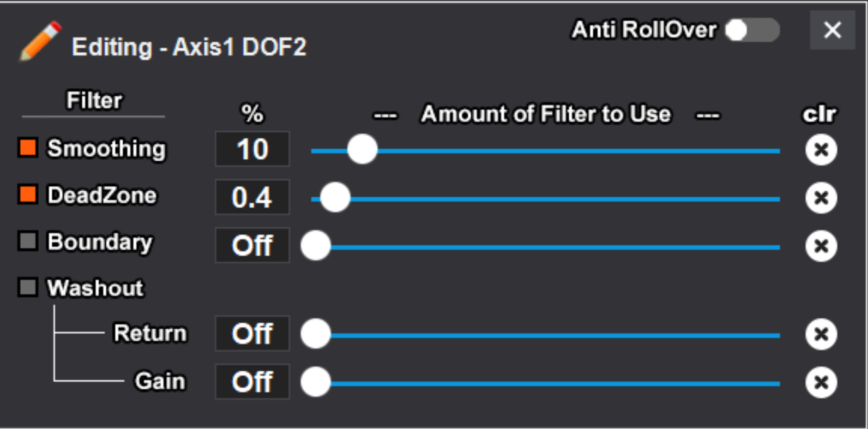Click the Boundary slider handle
Image resolution: width=868 pixels, height=429 pixels.
(x=315, y=246)
